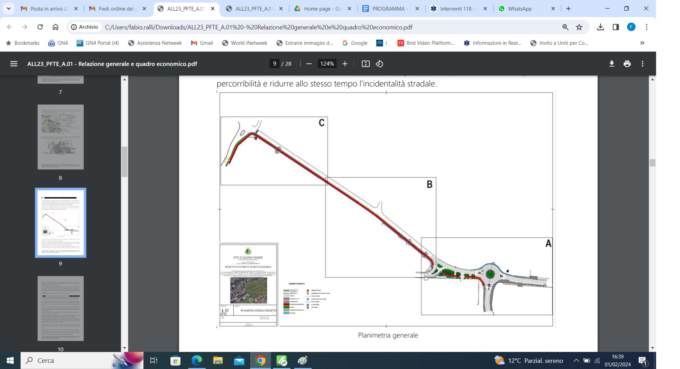Expand the tab search dropdown arrow
This screenshot has width=680, height=369.
coord(8,9)
